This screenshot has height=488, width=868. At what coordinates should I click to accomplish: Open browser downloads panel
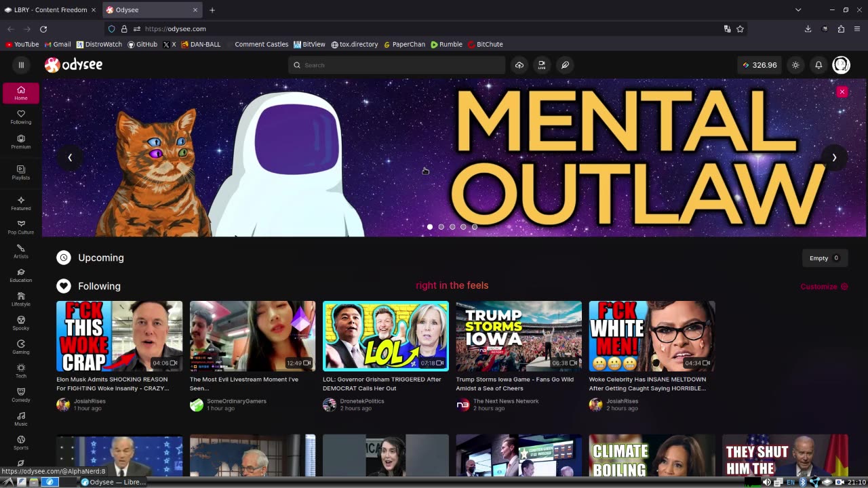pyautogui.click(x=808, y=29)
